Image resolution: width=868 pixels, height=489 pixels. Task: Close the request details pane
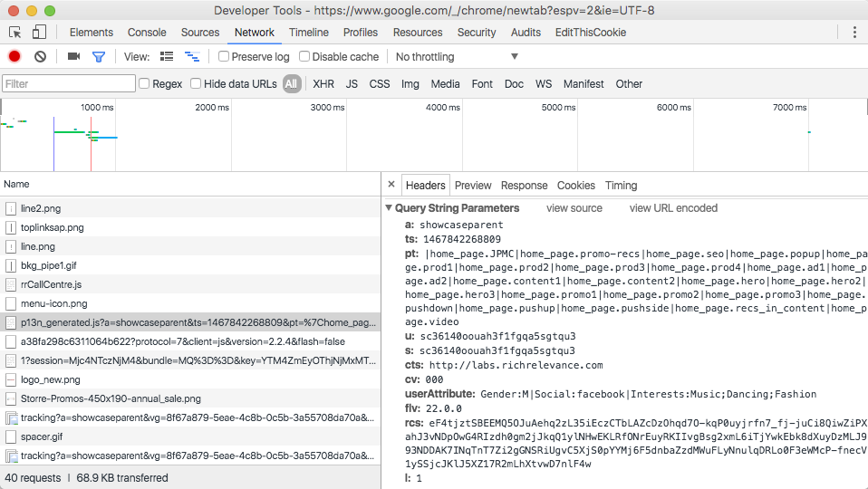click(391, 185)
